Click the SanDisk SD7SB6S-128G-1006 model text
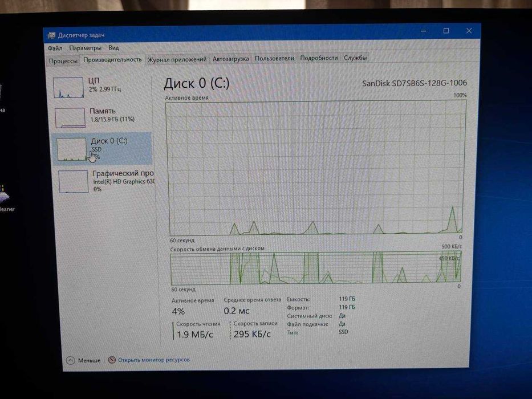 [x=415, y=83]
